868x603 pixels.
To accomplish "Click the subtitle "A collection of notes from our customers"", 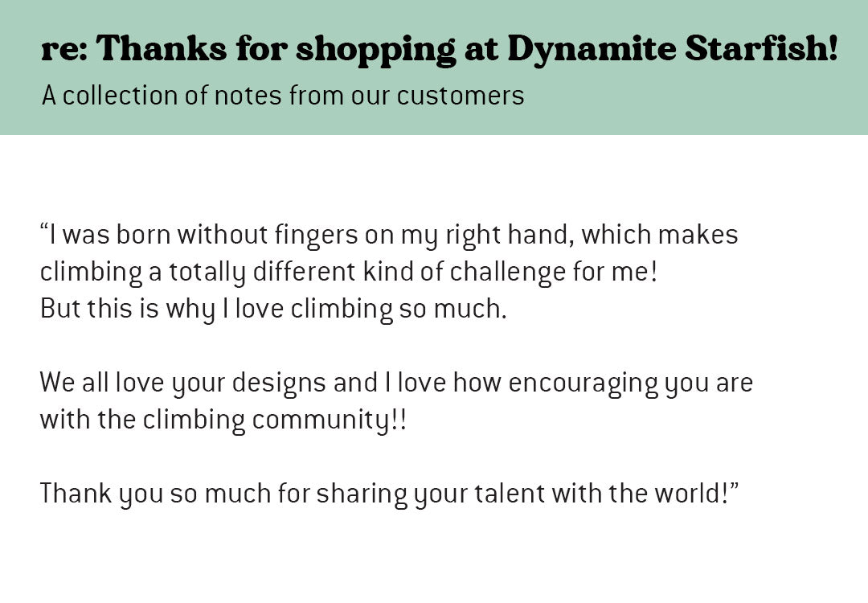I will coord(283,96).
